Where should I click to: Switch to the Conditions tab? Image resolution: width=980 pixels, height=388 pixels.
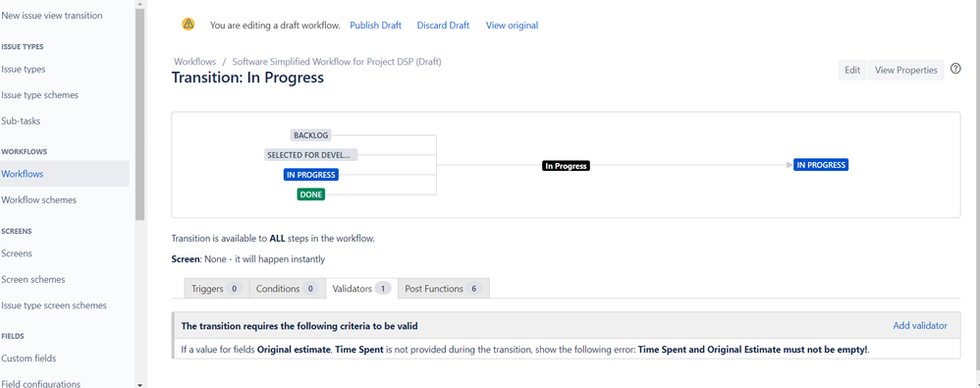coord(287,289)
